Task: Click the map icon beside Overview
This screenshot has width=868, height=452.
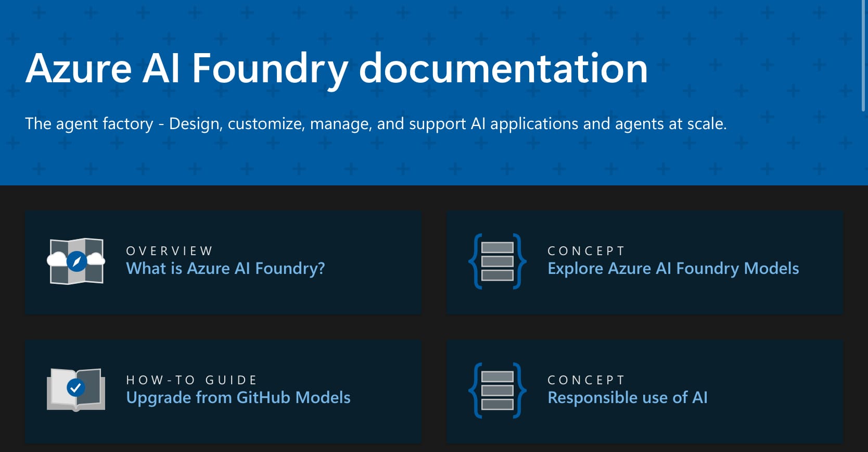Action: [x=76, y=261]
